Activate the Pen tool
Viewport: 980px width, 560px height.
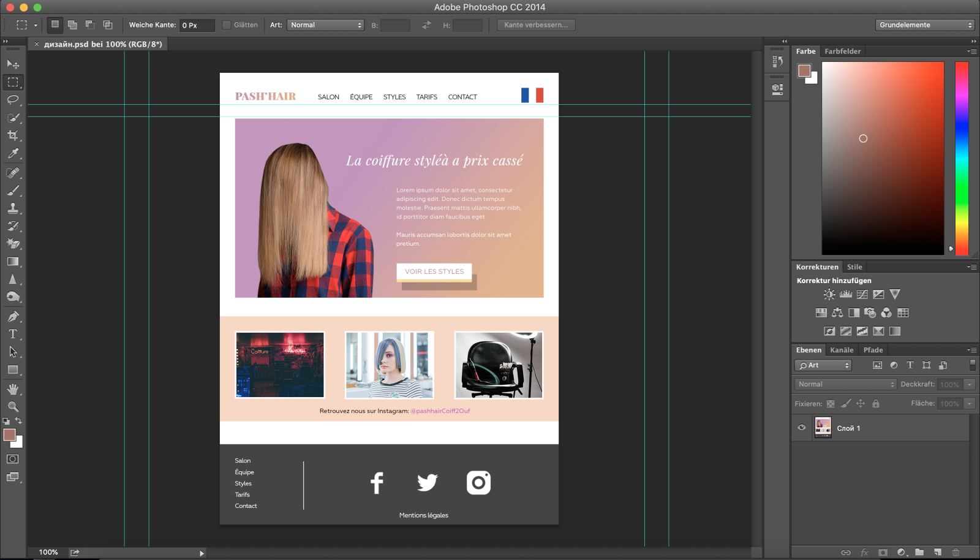[x=13, y=317]
